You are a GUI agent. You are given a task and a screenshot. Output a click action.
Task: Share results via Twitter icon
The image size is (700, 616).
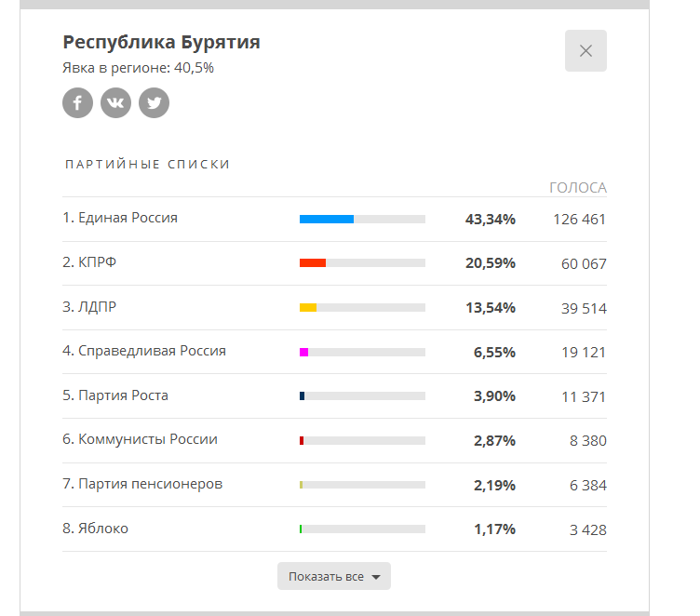click(x=154, y=103)
